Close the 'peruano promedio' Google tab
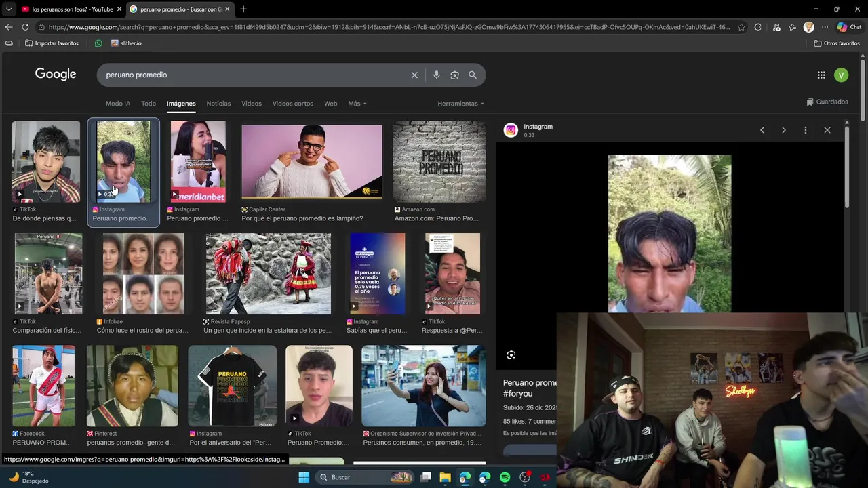The width and height of the screenshot is (868, 488). (x=227, y=9)
